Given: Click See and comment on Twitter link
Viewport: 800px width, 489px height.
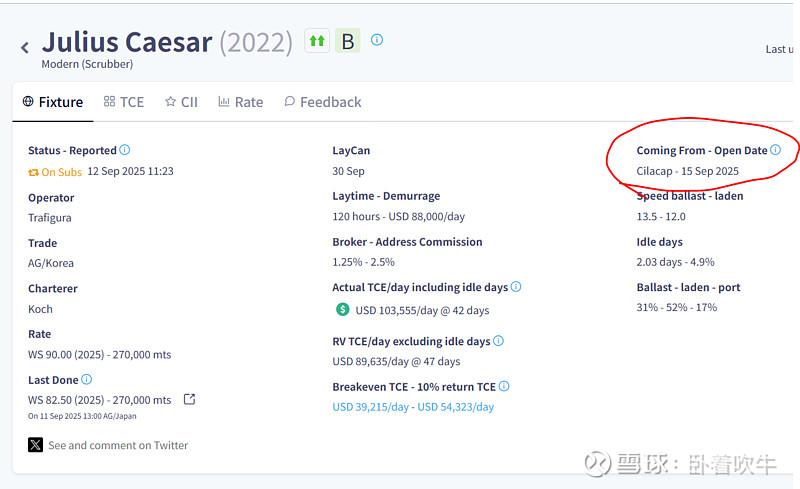Looking at the screenshot, I should (118, 445).
